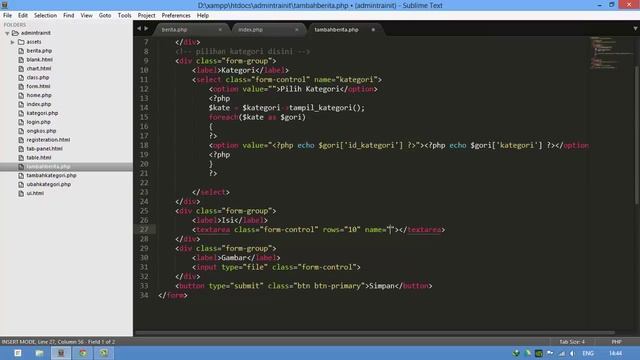Click file icon next to kategori.php
Viewport: 640px width, 360px height.
tap(21, 113)
